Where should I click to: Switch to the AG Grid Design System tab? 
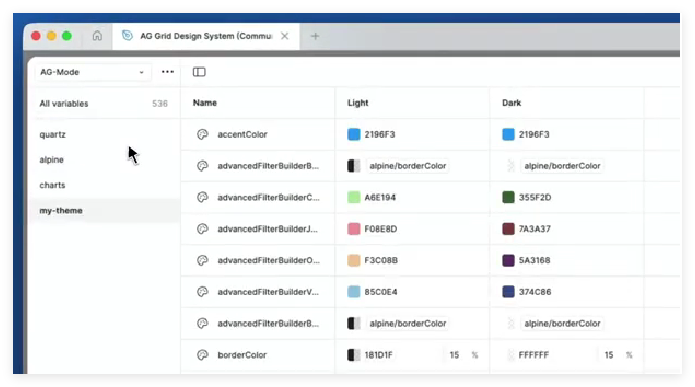[206, 36]
